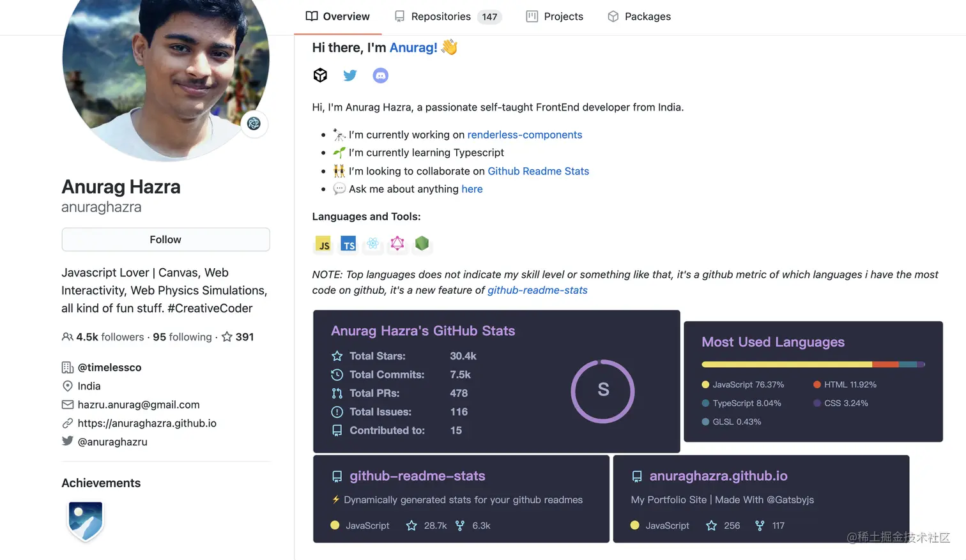Image resolution: width=966 pixels, height=560 pixels.
Task: Click the TypeScript TS badge icon
Action: pyautogui.click(x=348, y=244)
